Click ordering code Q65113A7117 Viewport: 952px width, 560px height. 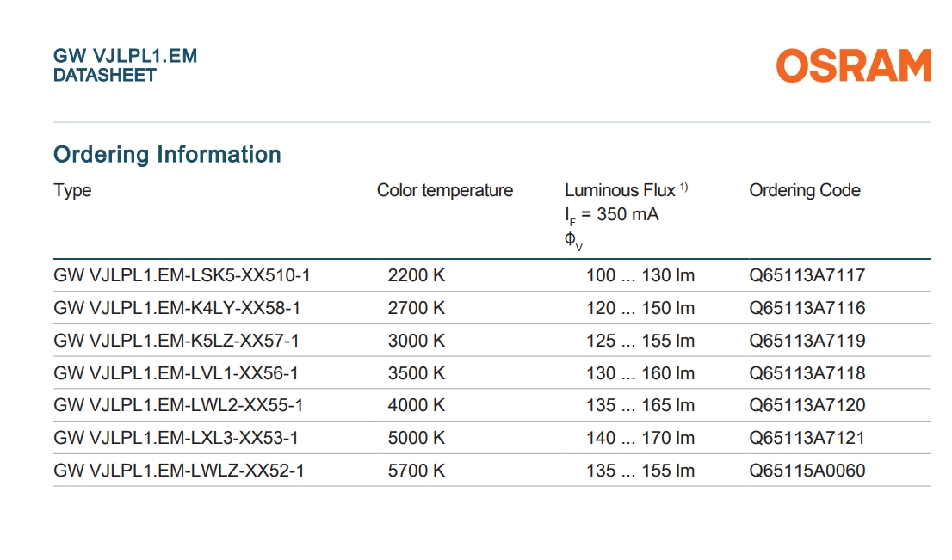(807, 275)
